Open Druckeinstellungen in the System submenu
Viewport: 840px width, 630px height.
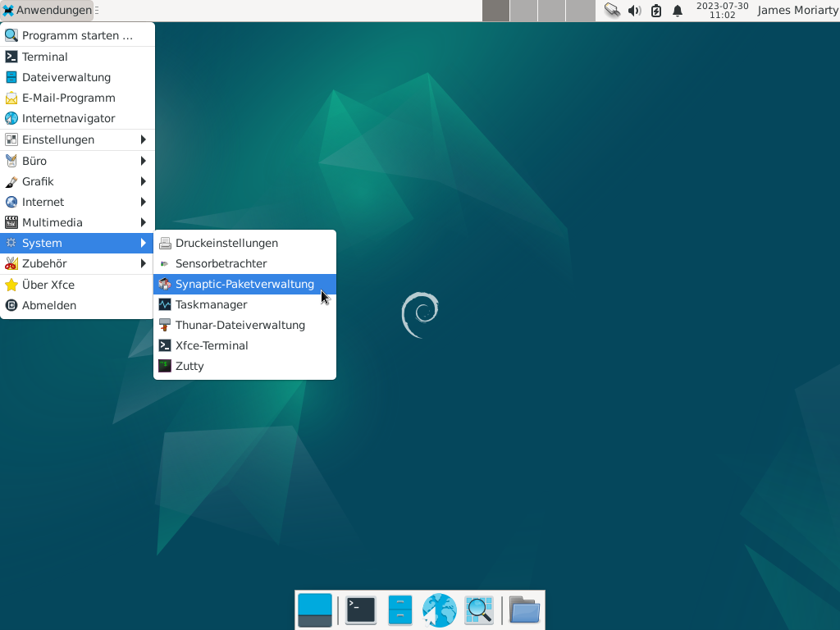pos(244,243)
